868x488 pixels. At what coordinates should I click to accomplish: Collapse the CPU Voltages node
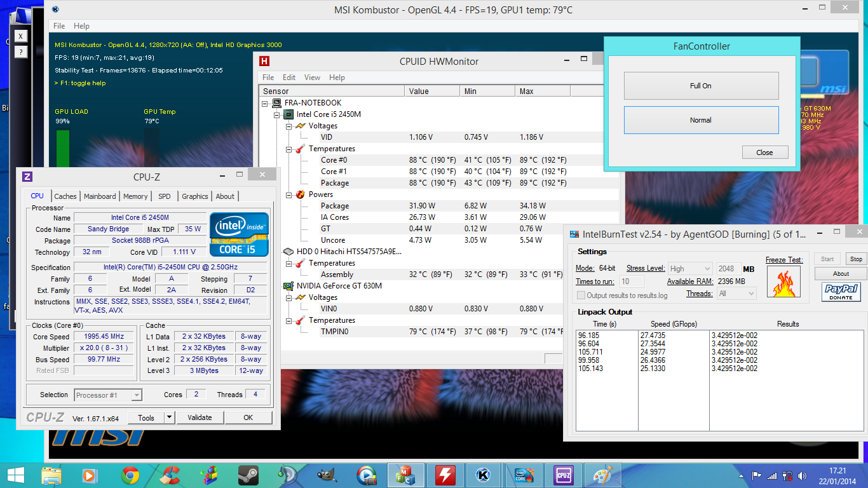point(288,126)
